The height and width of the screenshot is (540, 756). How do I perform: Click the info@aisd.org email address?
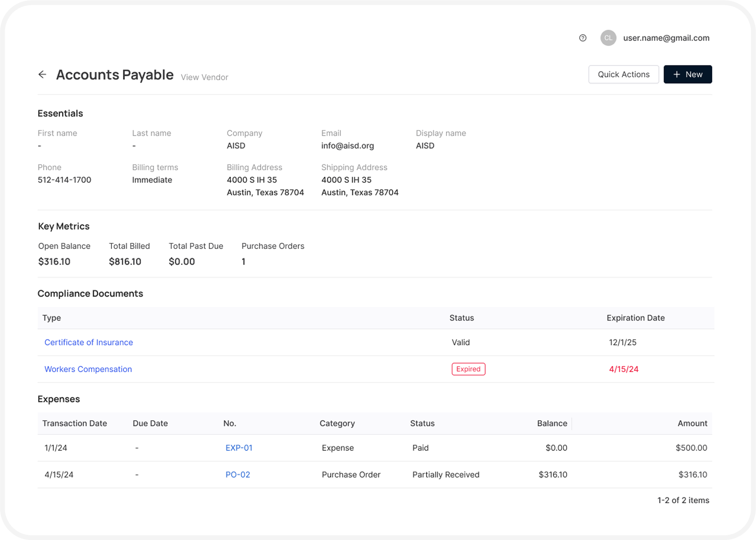(347, 146)
